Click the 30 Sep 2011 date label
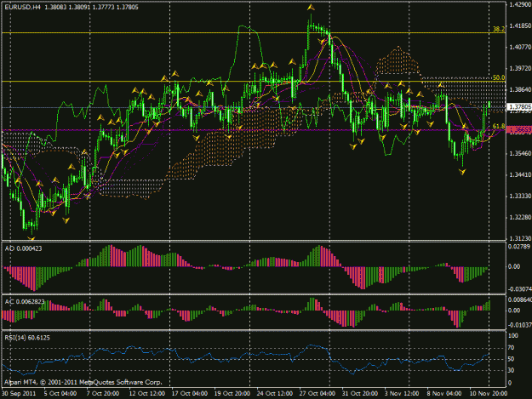Screen dimensions: 532x399 click(19, 394)
